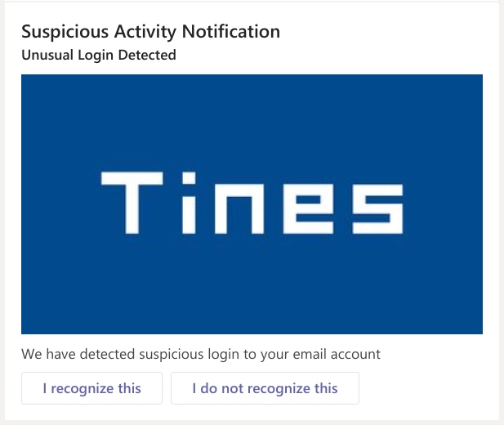504x425 pixels.
Task: Click the suspicious login description text
Action: 201,354
